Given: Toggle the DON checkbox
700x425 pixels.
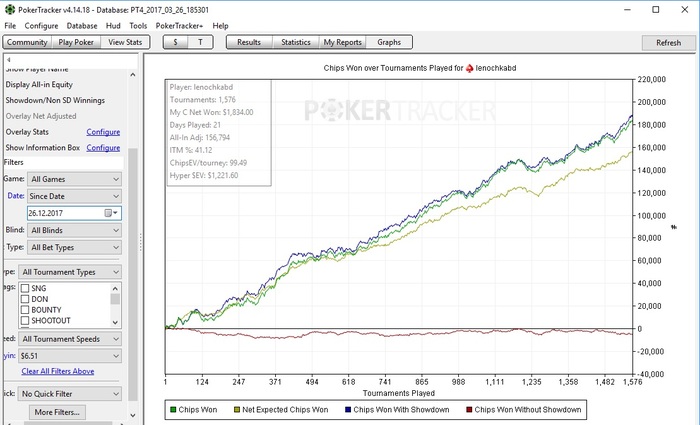Looking at the screenshot, I should (25, 299).
